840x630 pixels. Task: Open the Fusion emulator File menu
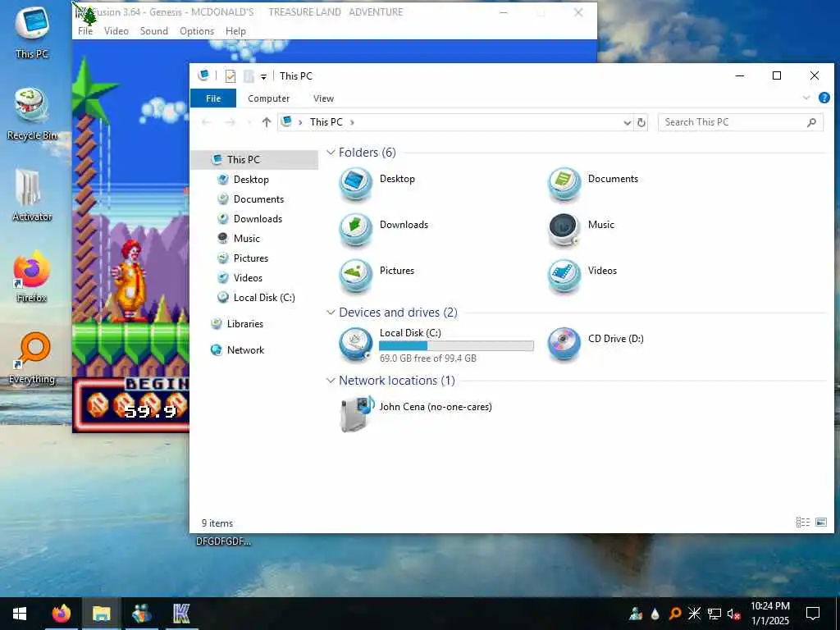point(85,31)
